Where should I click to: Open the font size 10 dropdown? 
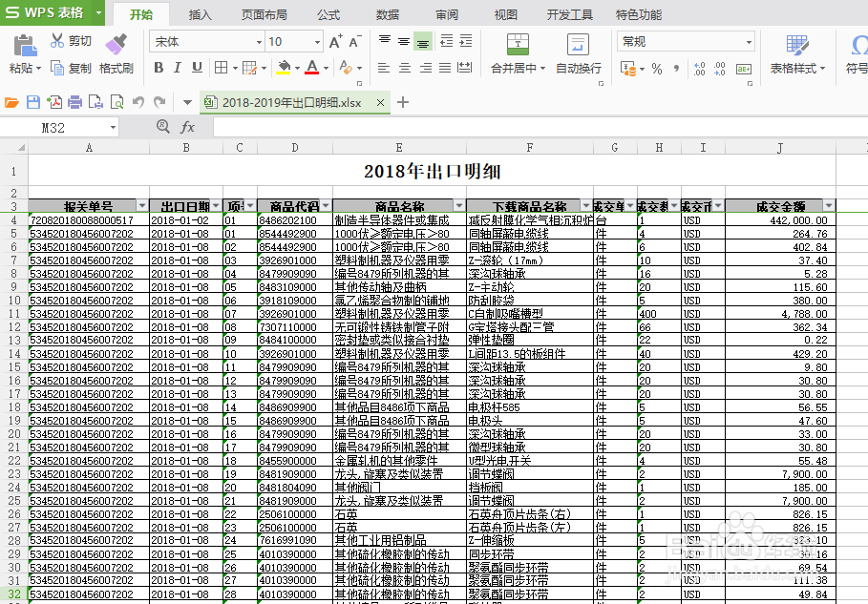317,42
